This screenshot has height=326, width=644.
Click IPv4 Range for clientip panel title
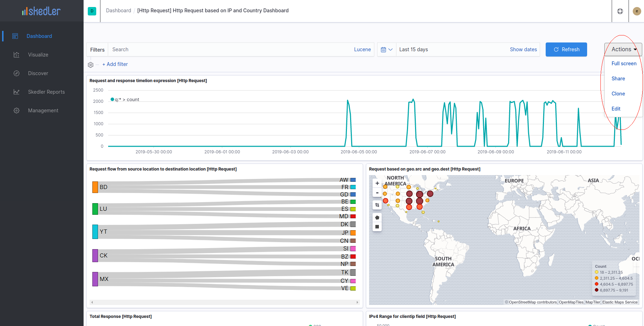click(412, 317)
